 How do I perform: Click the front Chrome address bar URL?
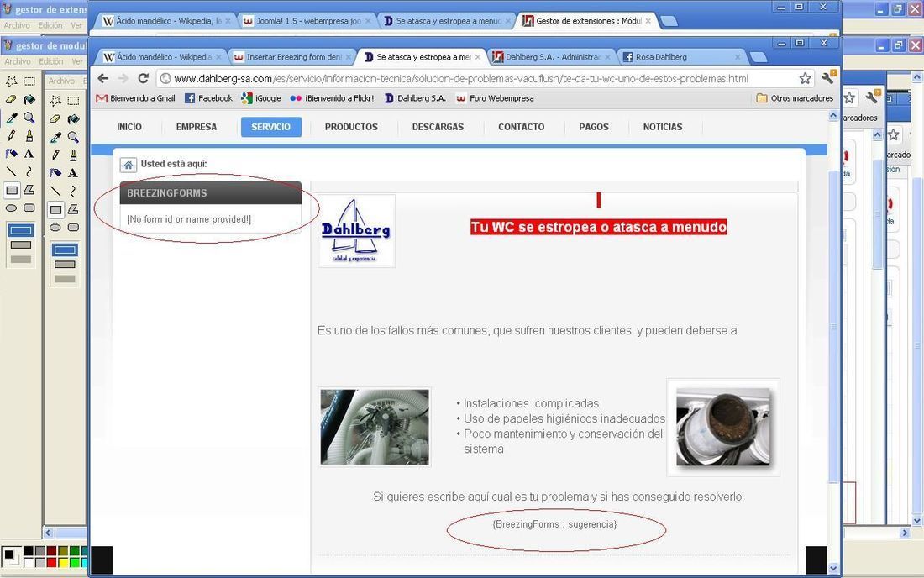click(x=461, y=78)
